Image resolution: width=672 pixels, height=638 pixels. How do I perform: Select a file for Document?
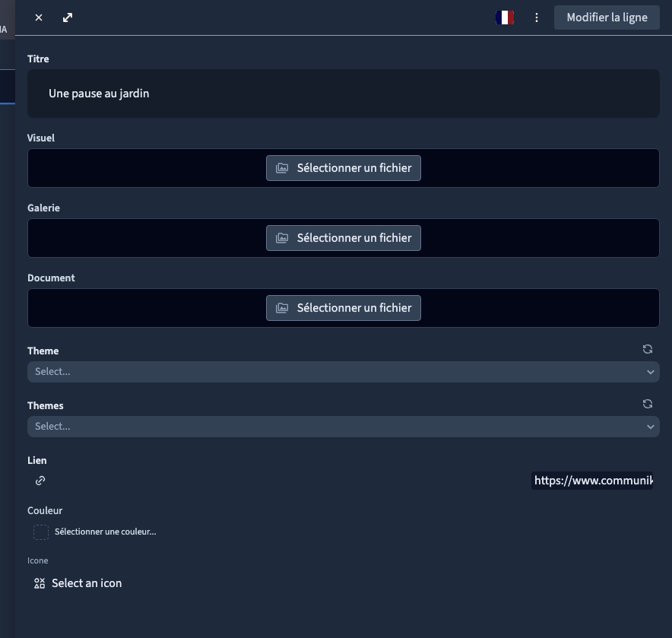(x=344, y=308)
